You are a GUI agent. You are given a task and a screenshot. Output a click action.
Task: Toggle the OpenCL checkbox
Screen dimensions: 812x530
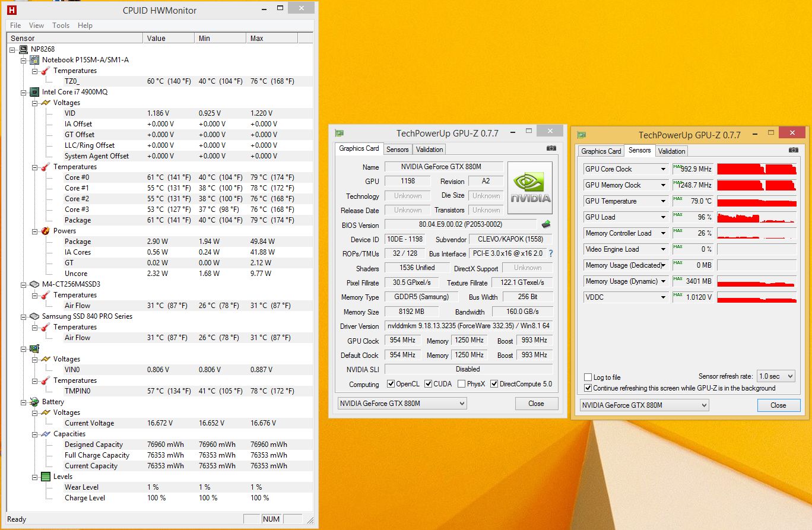pos(391,384)
